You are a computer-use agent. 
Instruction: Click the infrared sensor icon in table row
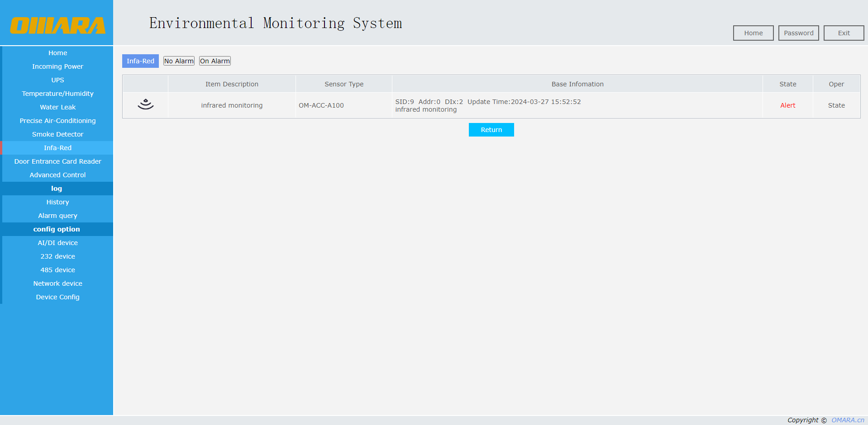(x=145, y=105)
